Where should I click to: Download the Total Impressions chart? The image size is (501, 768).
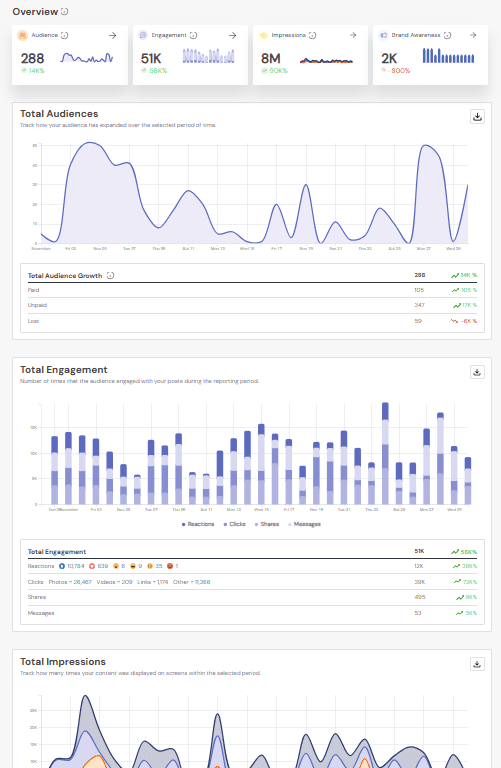pyautogui.click(x=477, y=664)
